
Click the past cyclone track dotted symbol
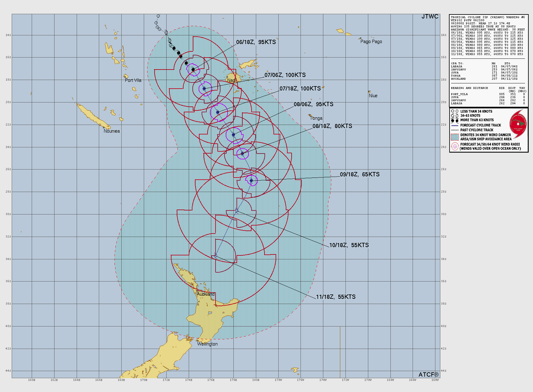pos(455,130)
